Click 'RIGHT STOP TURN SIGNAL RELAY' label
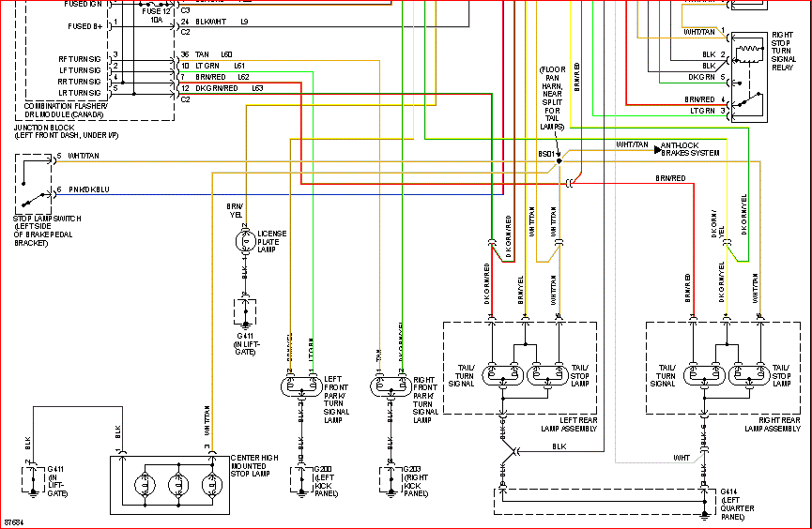Screen dimensions: 812x529 click(783, 51)
